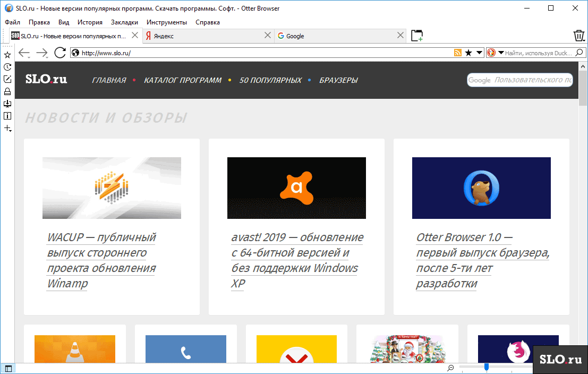Click the yellow red-X thumbnail

click(296, 349)
